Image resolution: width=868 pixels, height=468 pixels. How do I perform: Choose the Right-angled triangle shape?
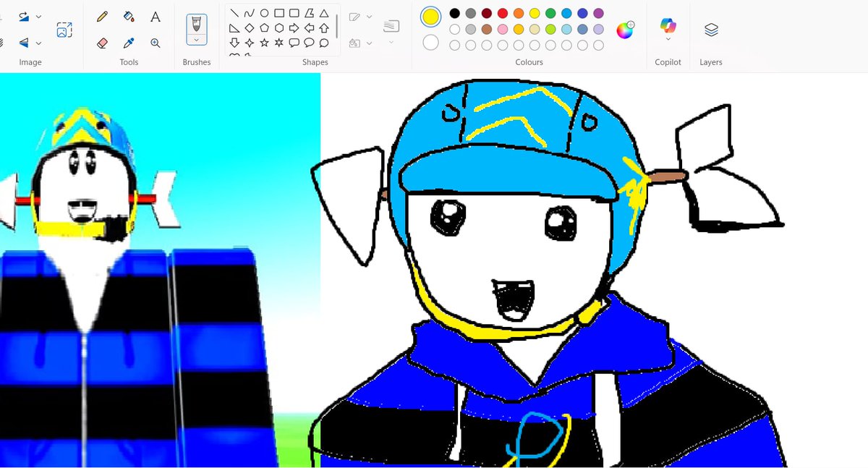coord(234,28)
